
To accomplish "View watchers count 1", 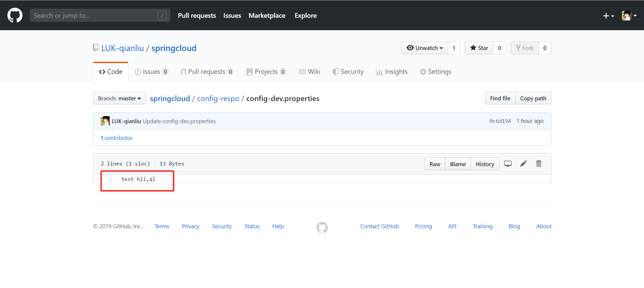I will click(454, 48).
